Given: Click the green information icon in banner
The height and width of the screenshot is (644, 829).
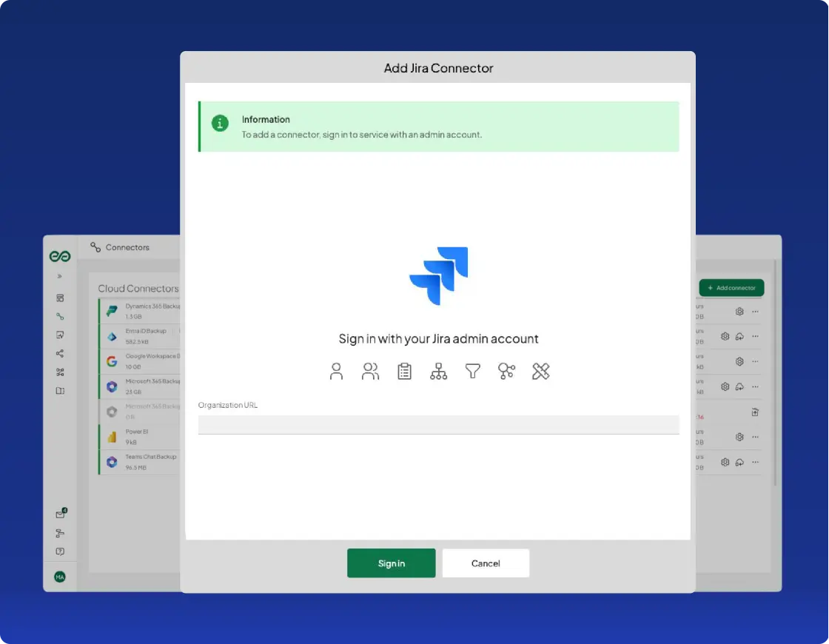Looking at the screenshot, I should 220,123.
